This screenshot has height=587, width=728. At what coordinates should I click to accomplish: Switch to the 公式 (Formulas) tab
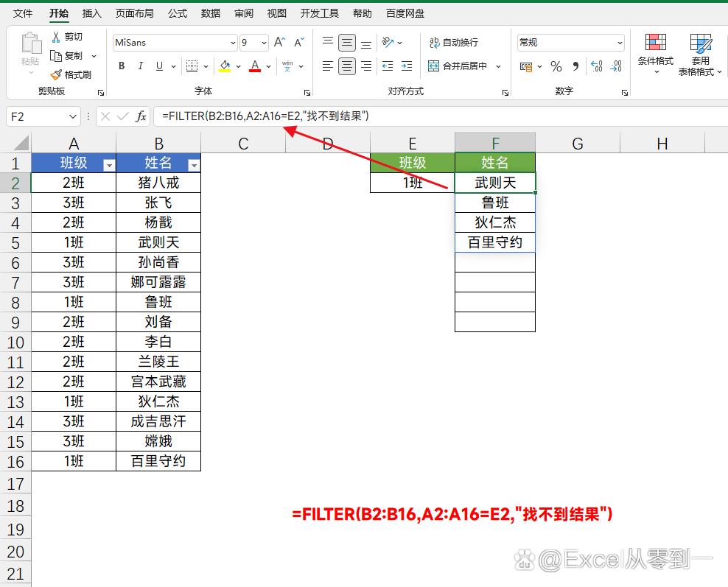coord(178,13)
